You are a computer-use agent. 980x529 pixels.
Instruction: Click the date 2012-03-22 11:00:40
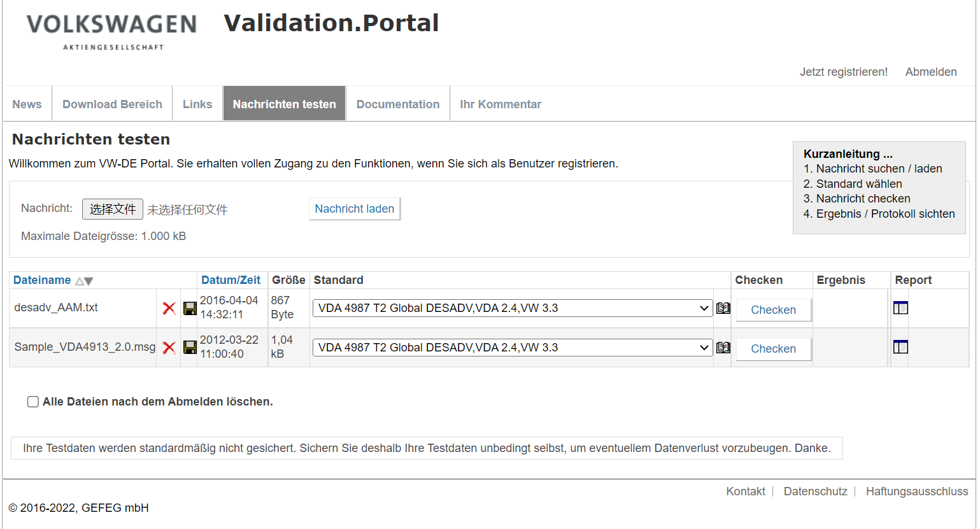click(x=229, y=347)
